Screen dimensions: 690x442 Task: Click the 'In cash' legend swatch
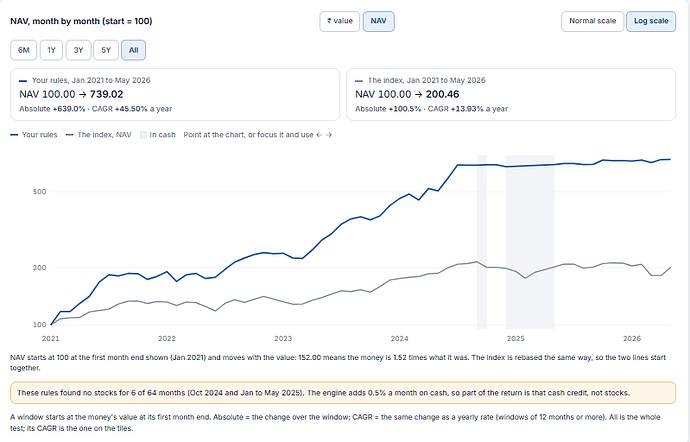click(143, 135)
